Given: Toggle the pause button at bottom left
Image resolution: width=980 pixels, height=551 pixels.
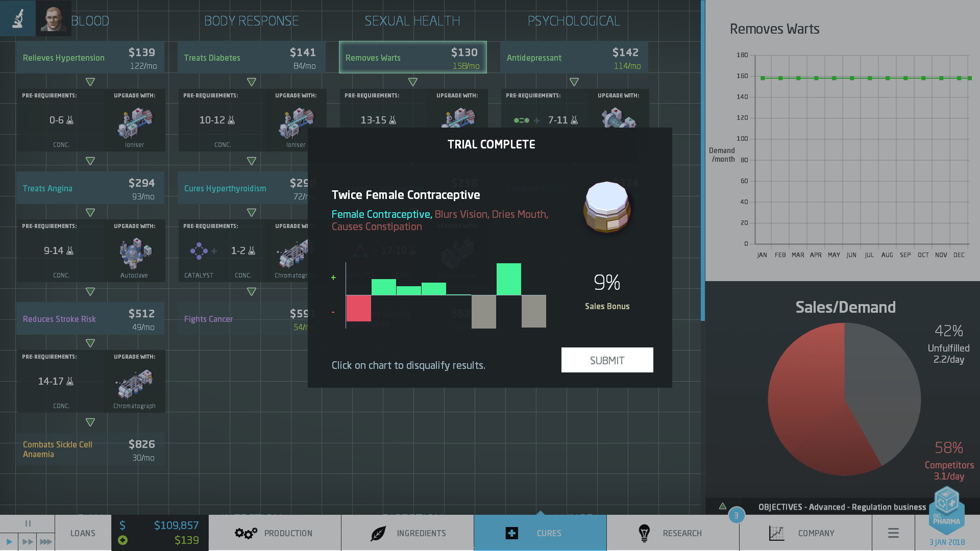Looking at the screenshot, I should point(27,523).
